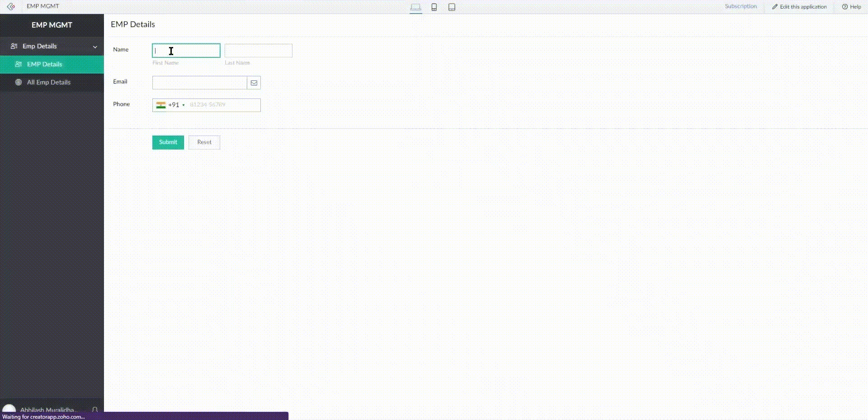Image resolution: width=868 pixels, height=420 pixels.
Task: Open the Subscription link
Action: (741, 6)
